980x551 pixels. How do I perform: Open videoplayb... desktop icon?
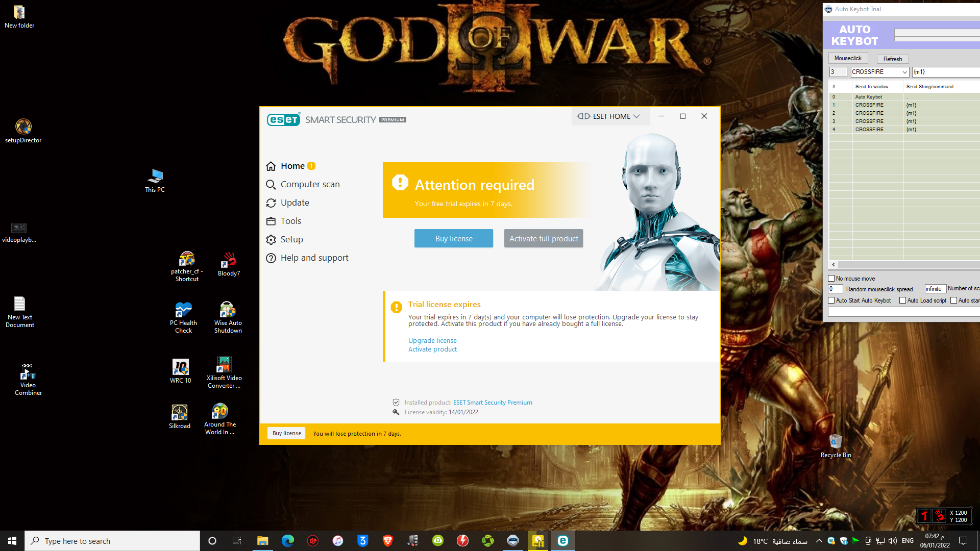pyautogui.click(x=19, y=232)
